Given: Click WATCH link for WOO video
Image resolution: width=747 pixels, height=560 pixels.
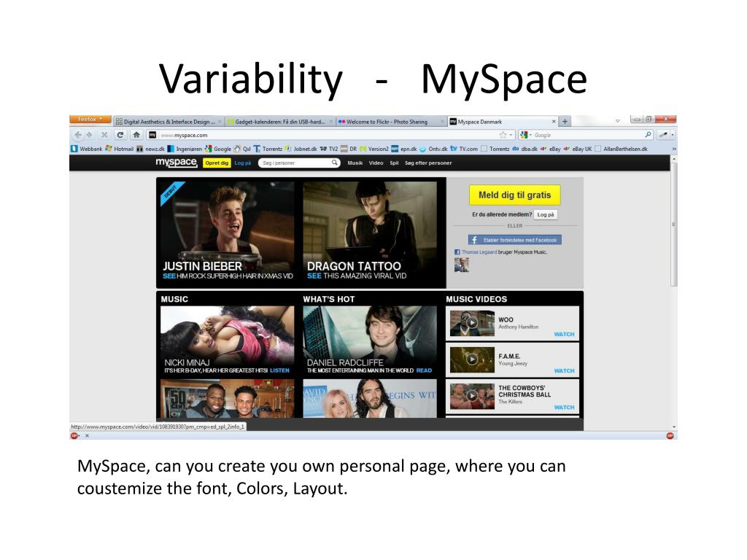Looking at the screenshot, I should click(x=564, y=334).
